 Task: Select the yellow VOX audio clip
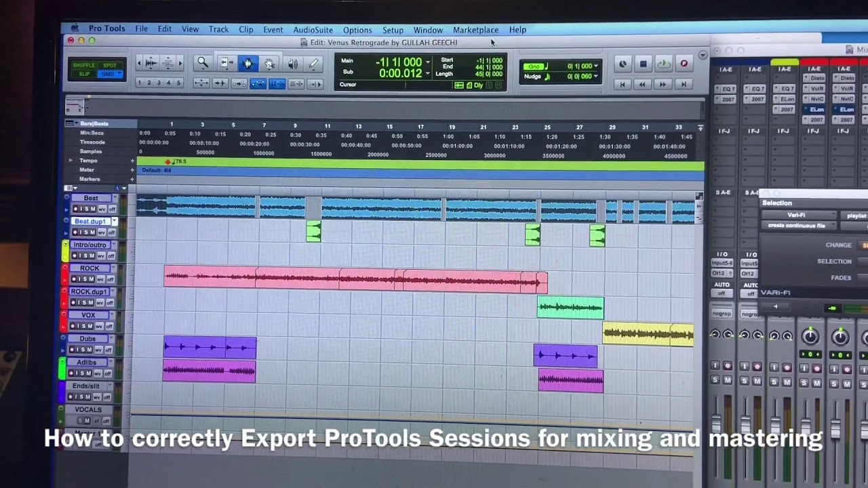point(648,333)
